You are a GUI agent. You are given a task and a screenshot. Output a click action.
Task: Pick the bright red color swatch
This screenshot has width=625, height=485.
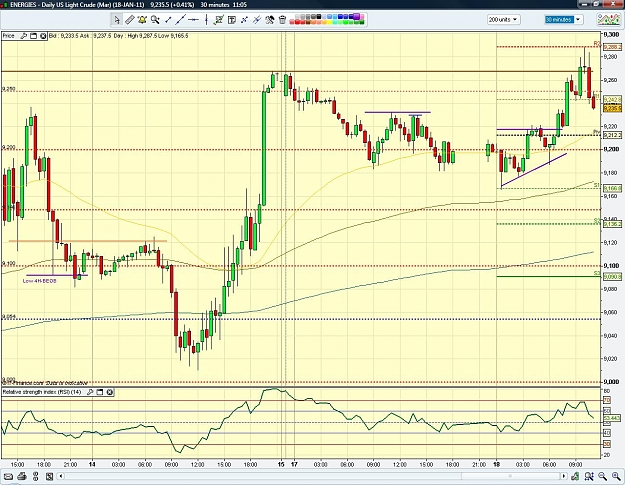[x=297, y=22]
